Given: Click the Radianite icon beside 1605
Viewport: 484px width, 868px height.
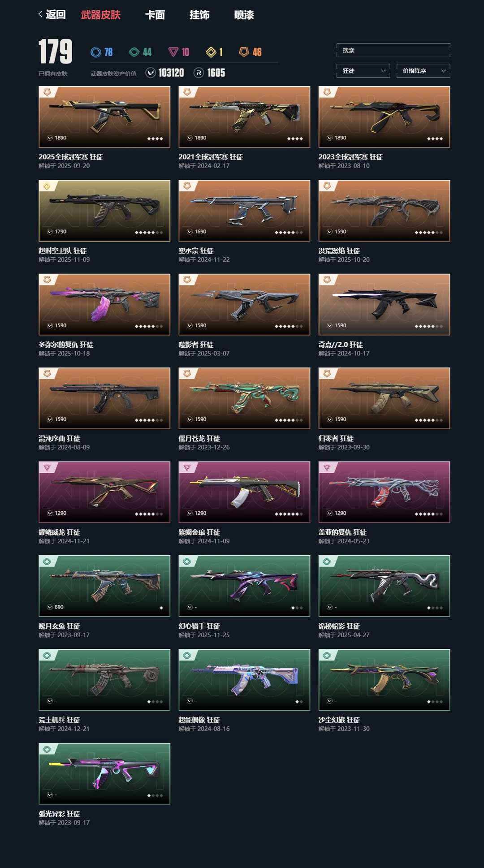Looking at the screenshot, I should [199, 73].
